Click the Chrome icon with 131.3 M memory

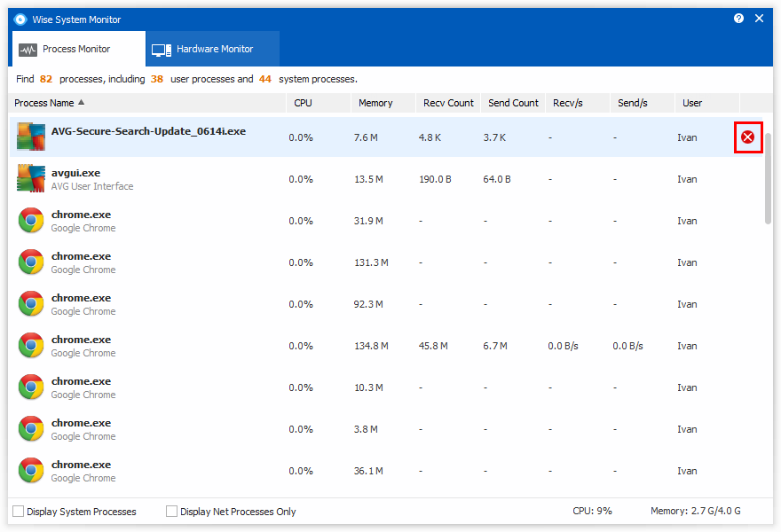point(31,262)
